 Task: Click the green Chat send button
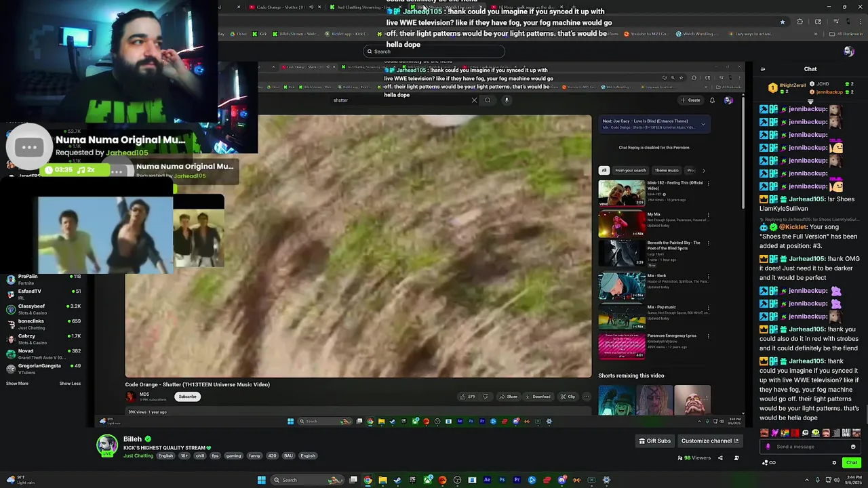[852, 463]
